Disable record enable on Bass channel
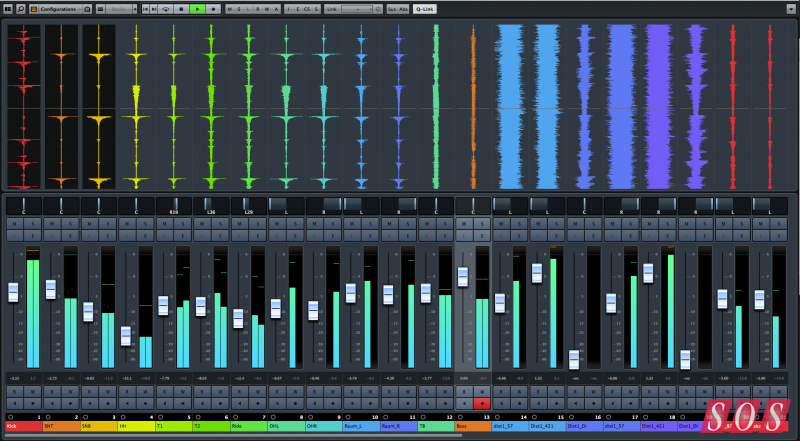The image size is (800, 441). (482, 403)
